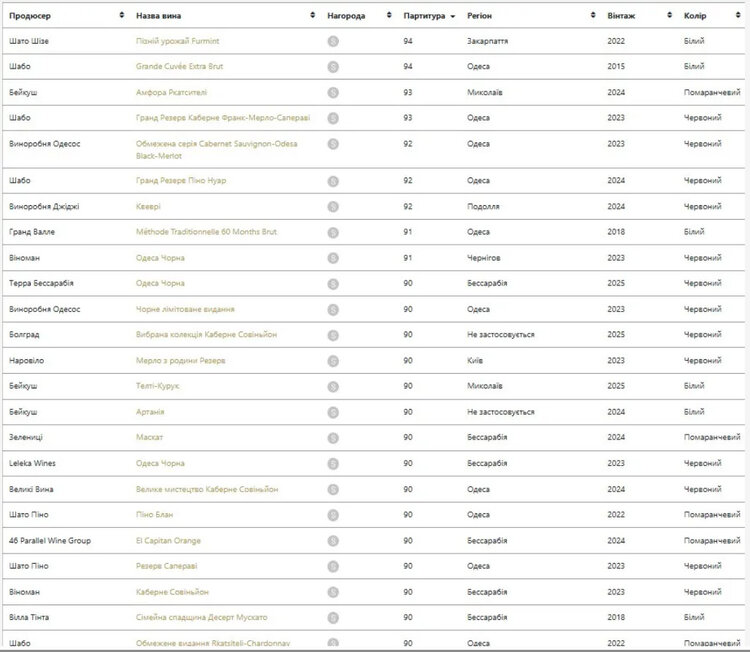This screenshot has height=652, width=750.
Task: Open Мерло з родини Резерв link
Action: click(180, 361)
